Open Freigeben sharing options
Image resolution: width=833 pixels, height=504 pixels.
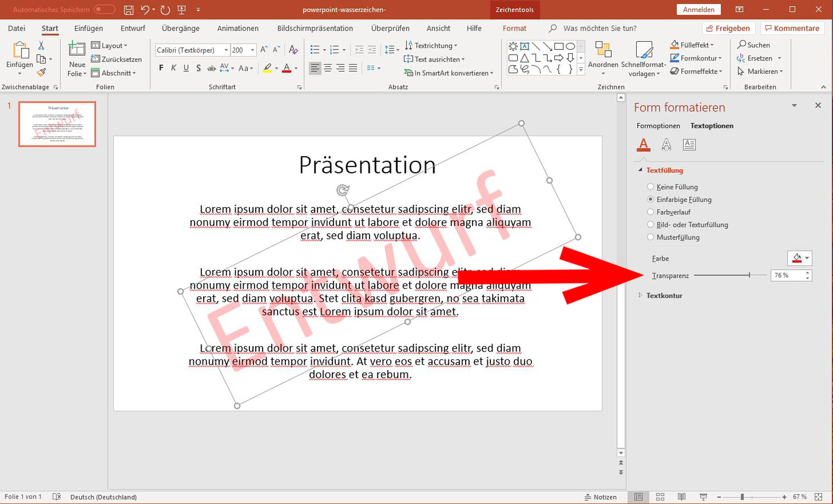click(x=728, y=28)
